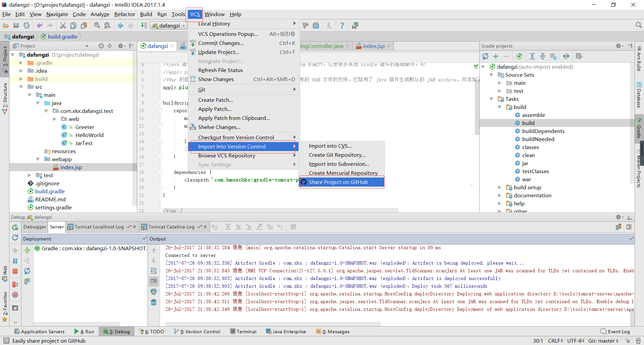644x345 pixels.
Task: Click the Paste clipboard icon
Action: (x=84, y=25)
